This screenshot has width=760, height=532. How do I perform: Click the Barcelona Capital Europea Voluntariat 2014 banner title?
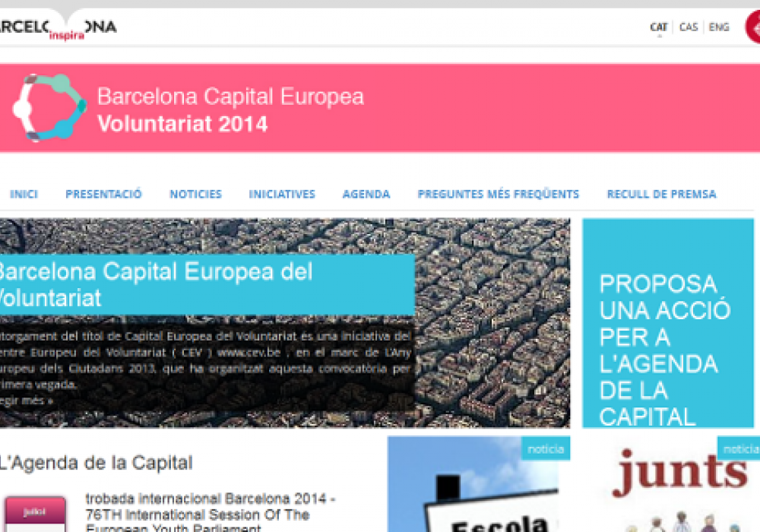tap(230, 110)
